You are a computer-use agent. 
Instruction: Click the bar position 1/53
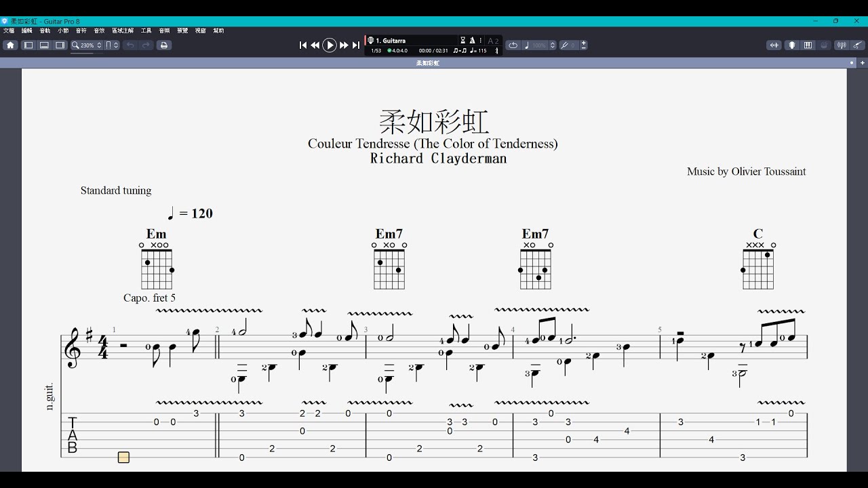tap(376, 51)
